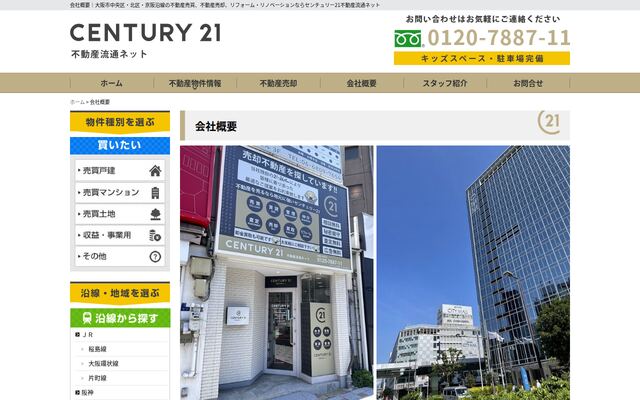Open the 桜島線 line link
This screenshot has width=640, height=400.
tap(97, 349)
